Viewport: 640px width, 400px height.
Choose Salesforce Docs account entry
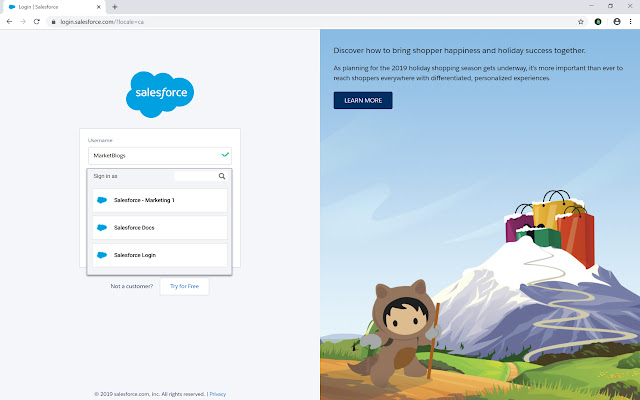(160, 227)
